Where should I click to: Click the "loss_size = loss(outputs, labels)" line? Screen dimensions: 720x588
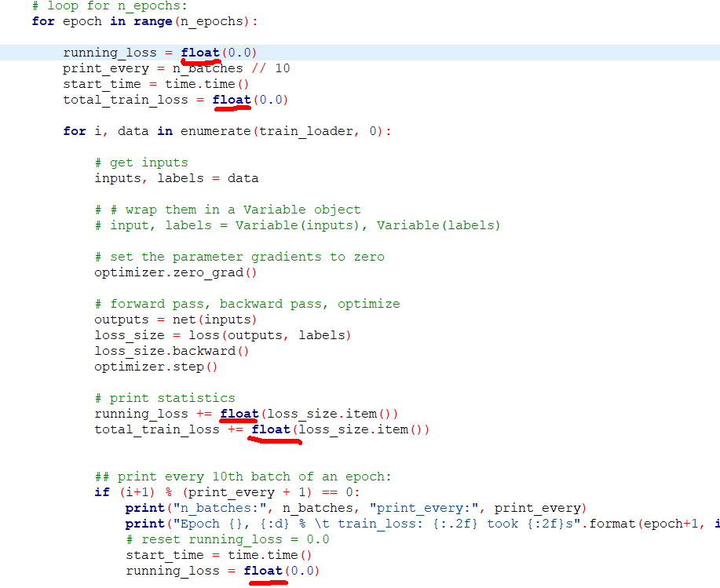pyautogui.click(x=222, y=335)
